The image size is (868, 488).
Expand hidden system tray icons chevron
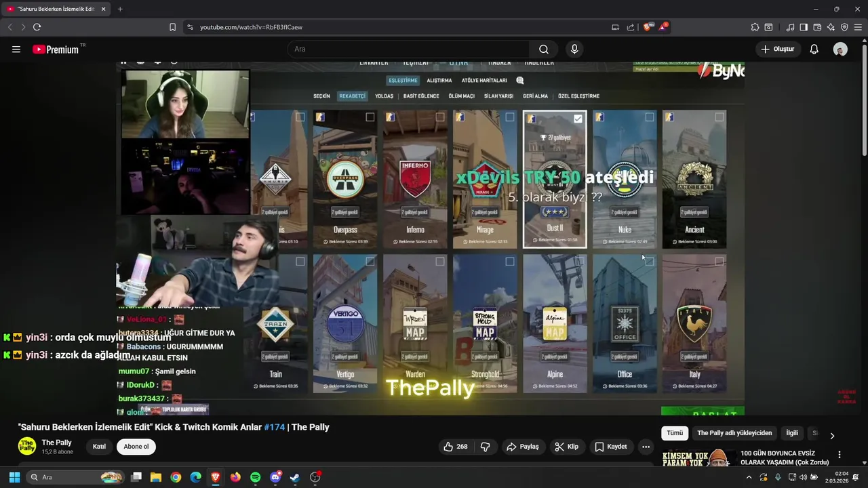tap(749, 477)
